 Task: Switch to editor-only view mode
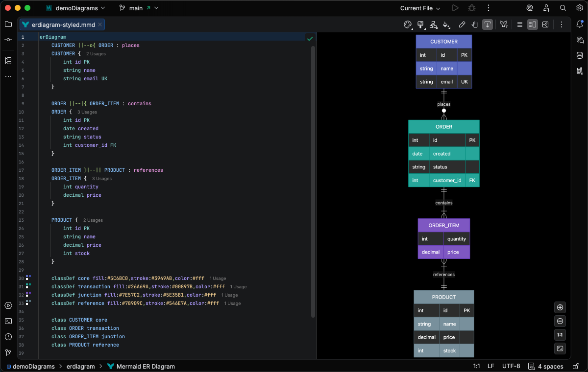[x=520, y=24]
